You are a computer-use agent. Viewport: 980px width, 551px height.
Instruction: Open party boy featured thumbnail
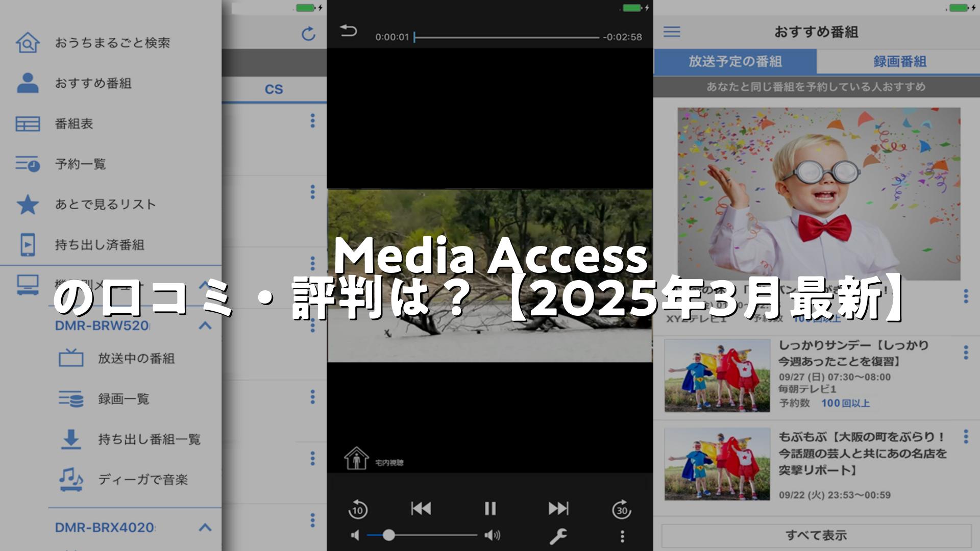[819, 194]
